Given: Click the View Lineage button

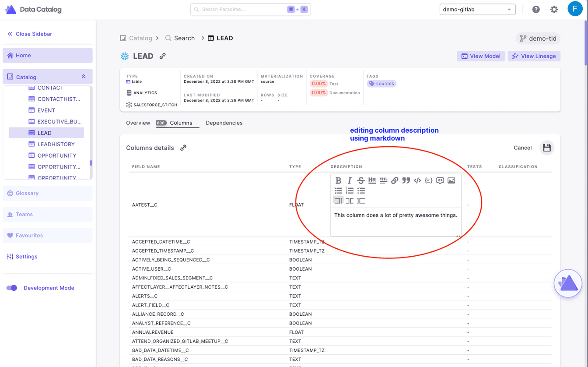Looking at the screenshot, I should tap(534, 56).
